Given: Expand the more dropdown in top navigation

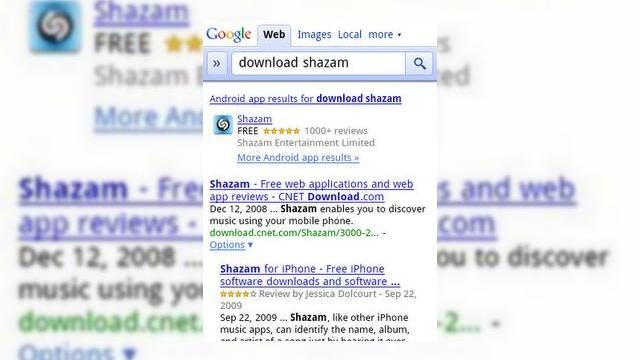Looking at the screenshot, I should (384, 35).
